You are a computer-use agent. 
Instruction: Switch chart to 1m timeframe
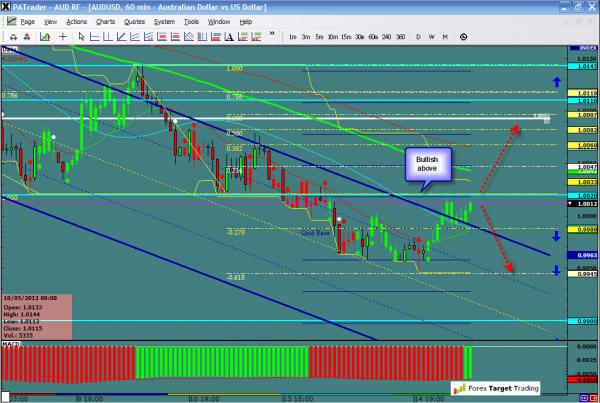pyautogui.click(x=292, y=37)
